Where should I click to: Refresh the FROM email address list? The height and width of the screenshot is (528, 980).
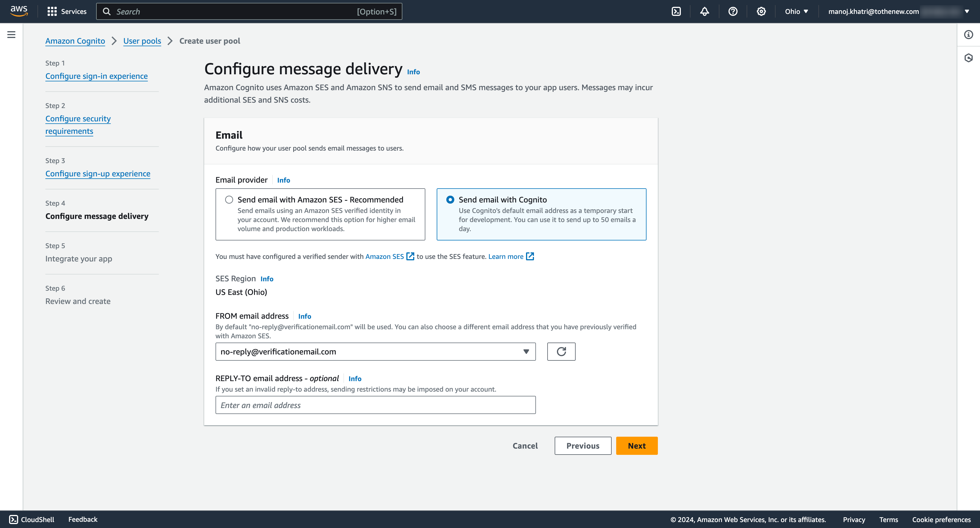coord(561,352)
